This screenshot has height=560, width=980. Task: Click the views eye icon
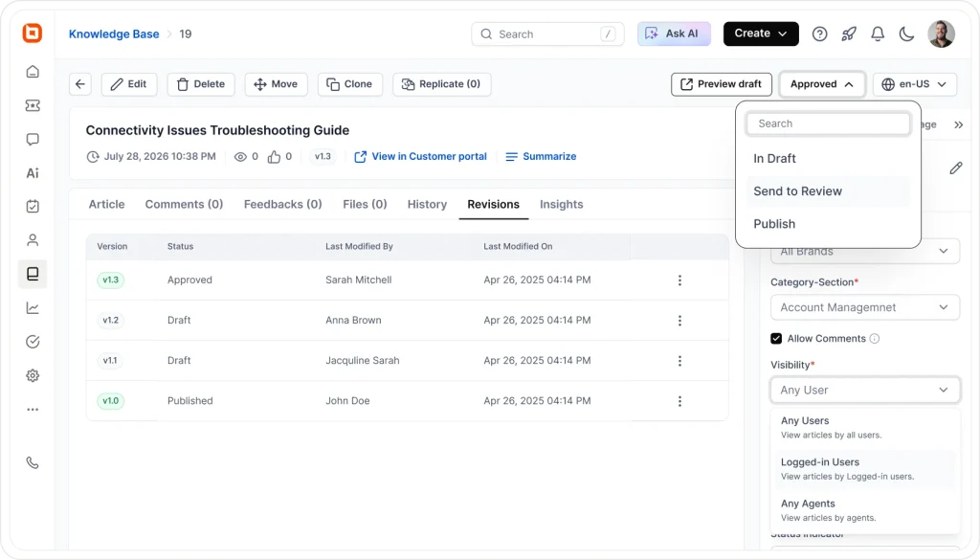pos(240,157)
